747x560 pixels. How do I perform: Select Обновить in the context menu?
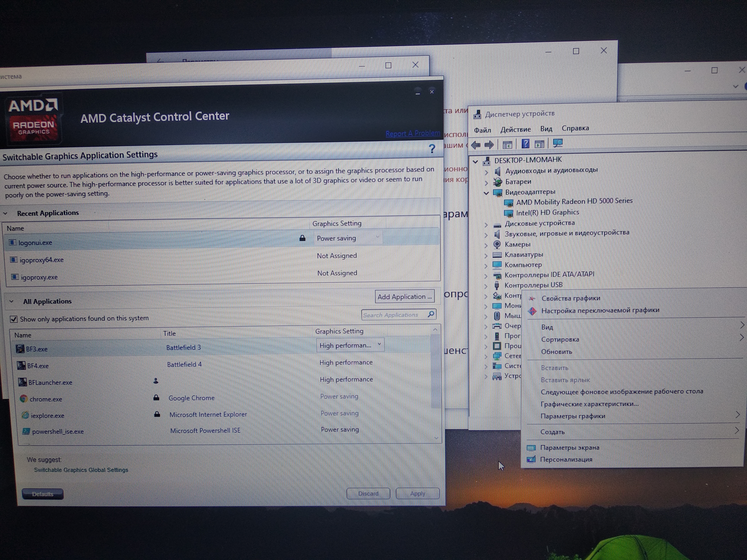(557, 352)
